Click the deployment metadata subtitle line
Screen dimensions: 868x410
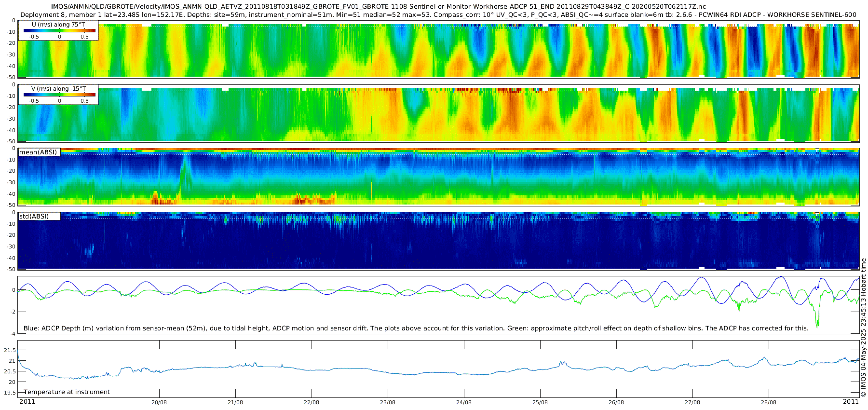[438, 15]
